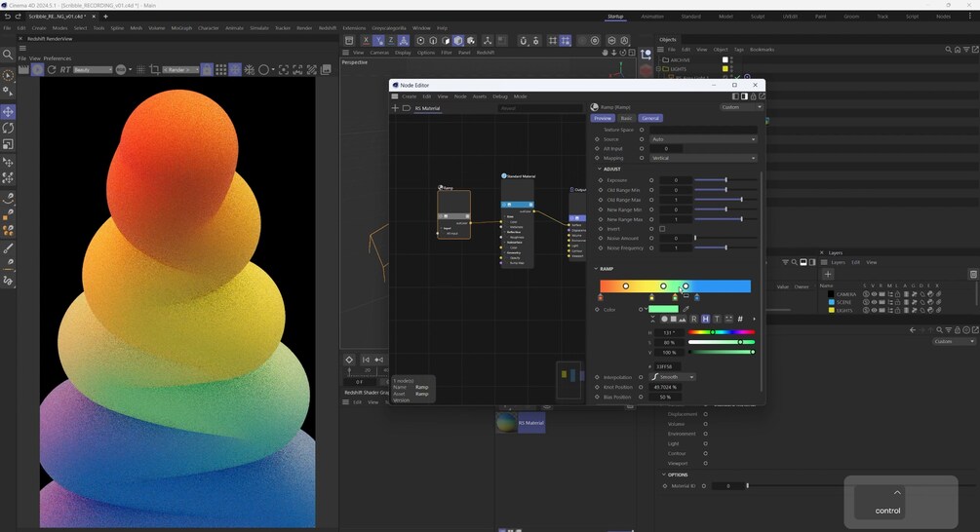Click the Preview button in Ramp attributes
980x532 pixels.
pyautogui.click(x=603, y=118)
